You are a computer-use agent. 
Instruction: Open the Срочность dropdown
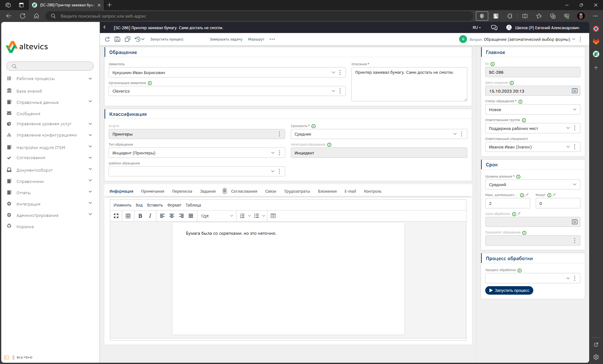click(x=455, y=134)
